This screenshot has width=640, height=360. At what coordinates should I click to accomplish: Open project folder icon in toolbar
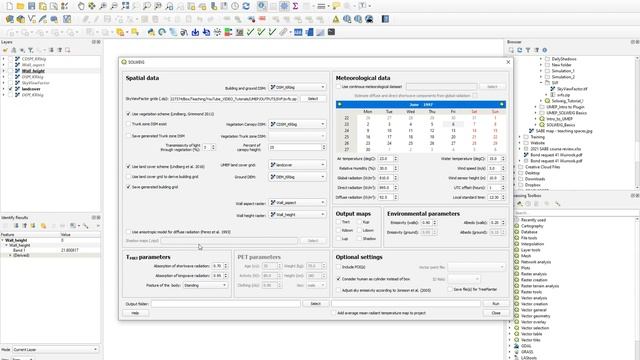(20, 6)
